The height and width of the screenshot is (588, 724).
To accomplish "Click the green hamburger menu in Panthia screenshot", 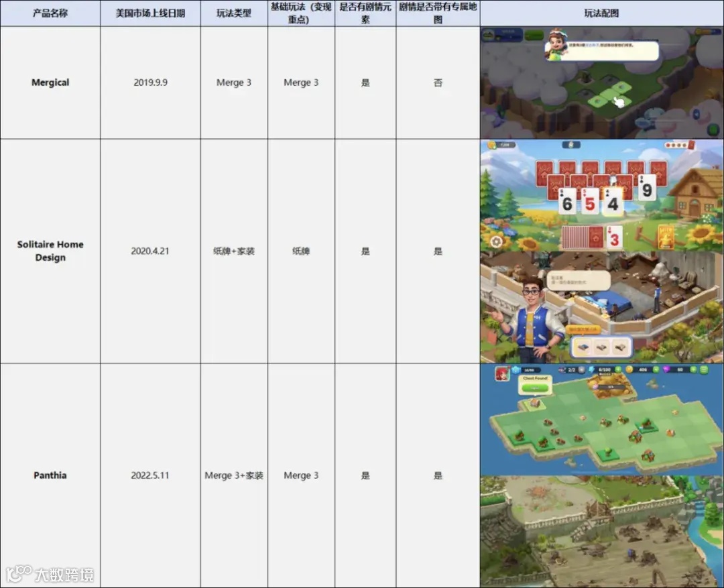I will coord(704,369).
